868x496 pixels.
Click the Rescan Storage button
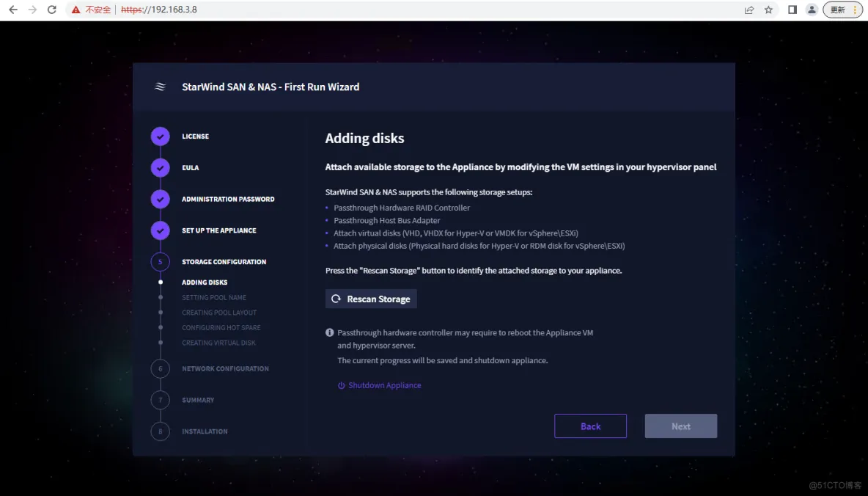coord(371,299)
